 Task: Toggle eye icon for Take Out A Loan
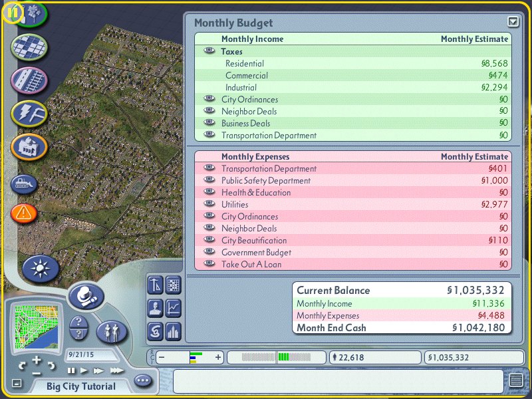click(x=209, y=264)
